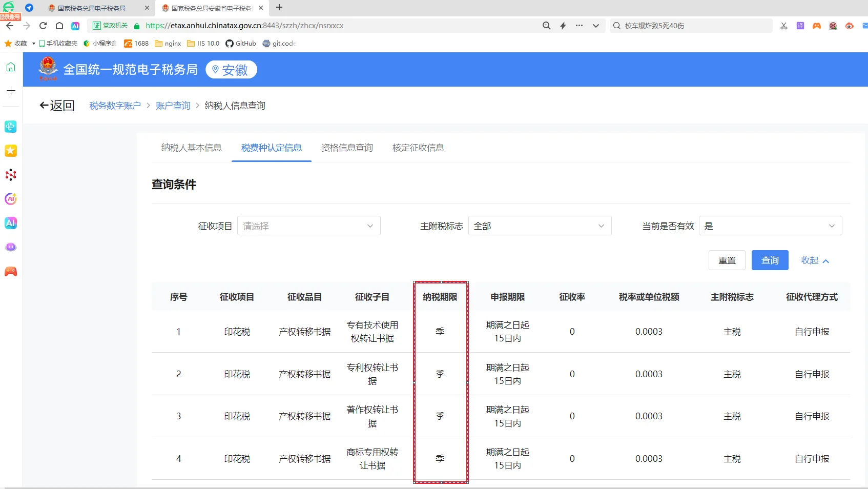Click the 党政机关 verified site badge
The image size is (868, 489).
[x=110, y=26]
